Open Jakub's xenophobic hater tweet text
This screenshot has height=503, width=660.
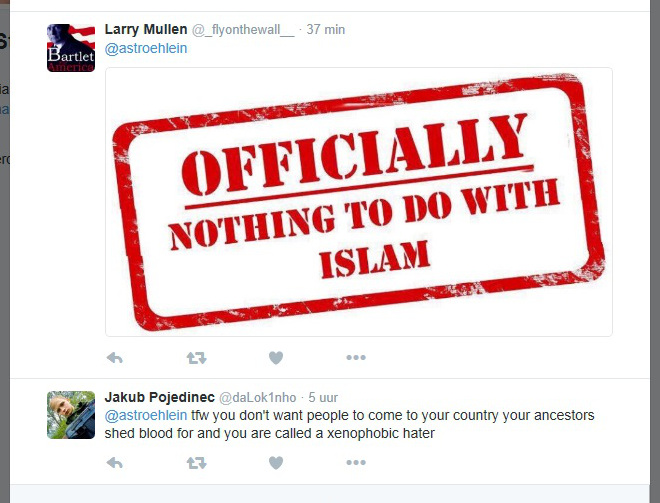349,424
